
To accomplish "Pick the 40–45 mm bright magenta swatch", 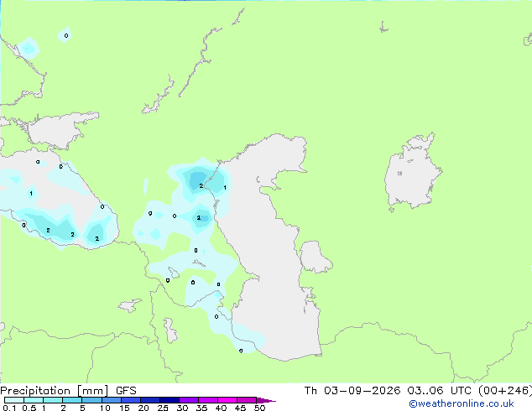I will point(227,400).
